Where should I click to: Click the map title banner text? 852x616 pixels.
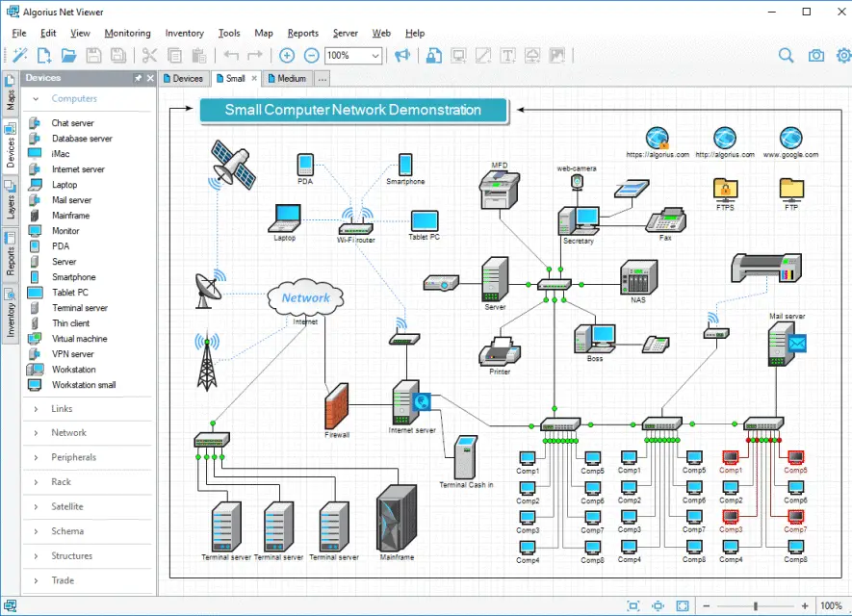[353, 111]
